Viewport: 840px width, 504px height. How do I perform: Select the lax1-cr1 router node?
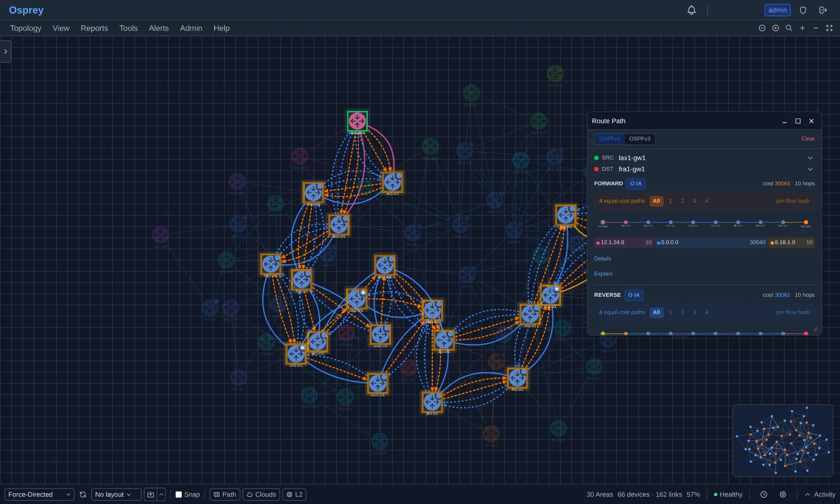click(x=339, y=225)
